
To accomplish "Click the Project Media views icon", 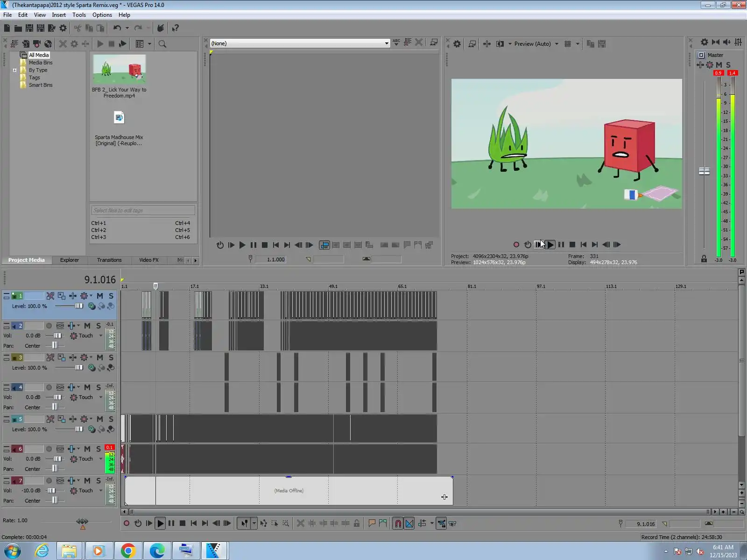I will click(x=139, y=44).
